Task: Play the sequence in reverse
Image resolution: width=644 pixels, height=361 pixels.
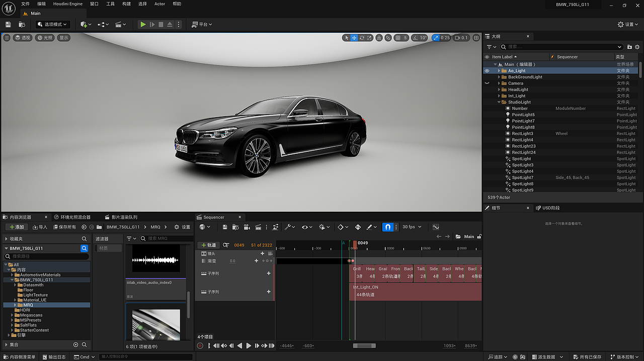Action: 239,345
